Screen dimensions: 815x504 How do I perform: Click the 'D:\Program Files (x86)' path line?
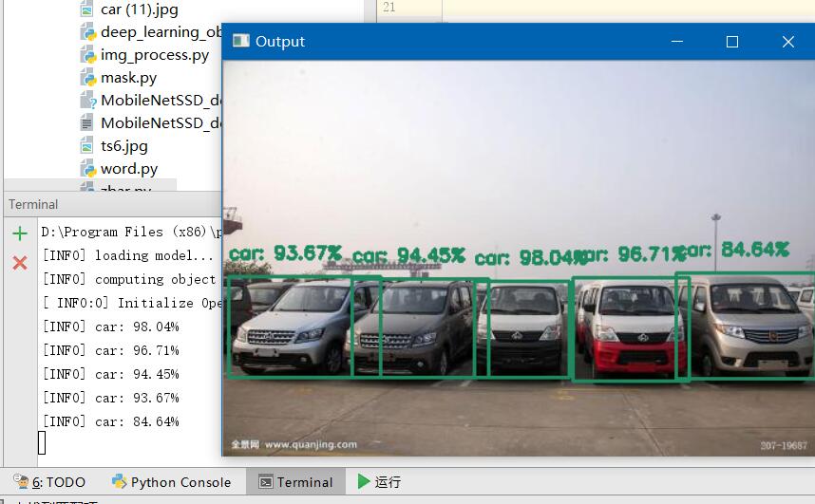click(x=131, y=232)
